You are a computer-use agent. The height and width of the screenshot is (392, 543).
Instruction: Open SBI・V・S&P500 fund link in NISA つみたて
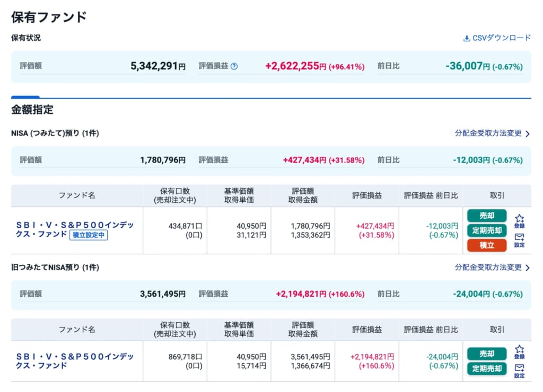click(75, 229)
